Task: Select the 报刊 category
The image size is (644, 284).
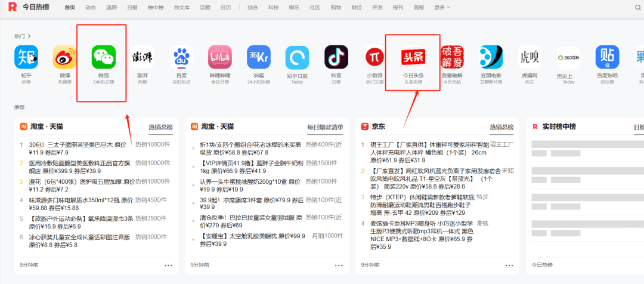Action: pos(398,7)
